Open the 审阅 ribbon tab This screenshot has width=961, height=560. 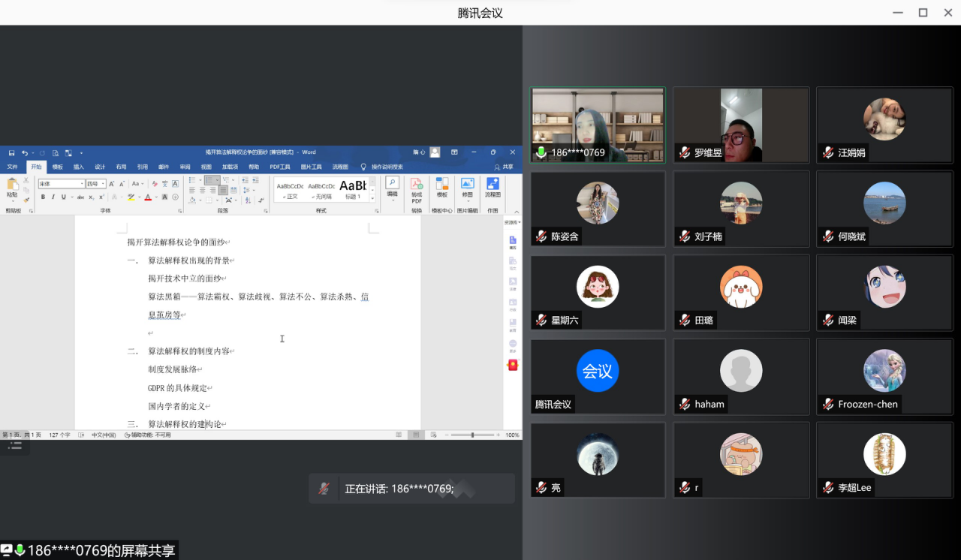185,167
